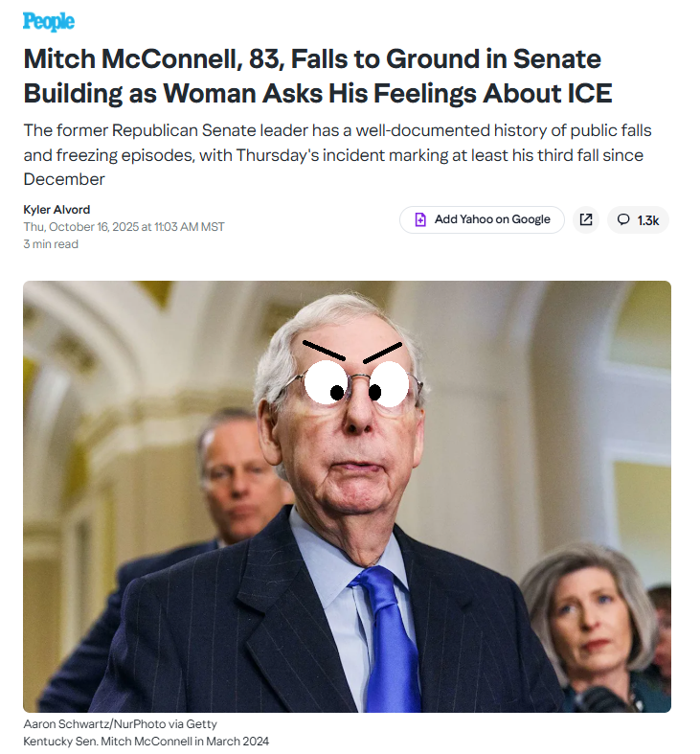Click the word ICE in the headline

pos(590,93)
